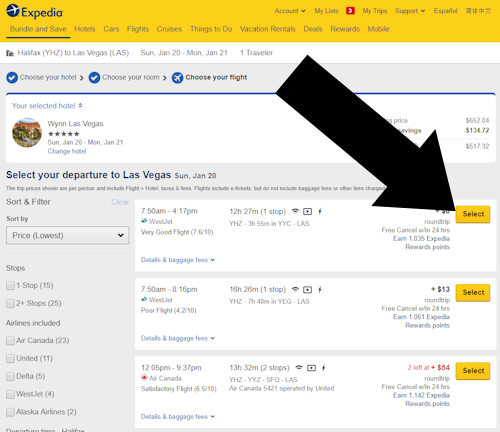The image size is (500, 432).
Task: Open the Vacation Rentals tab
Action: pos(268,29)
